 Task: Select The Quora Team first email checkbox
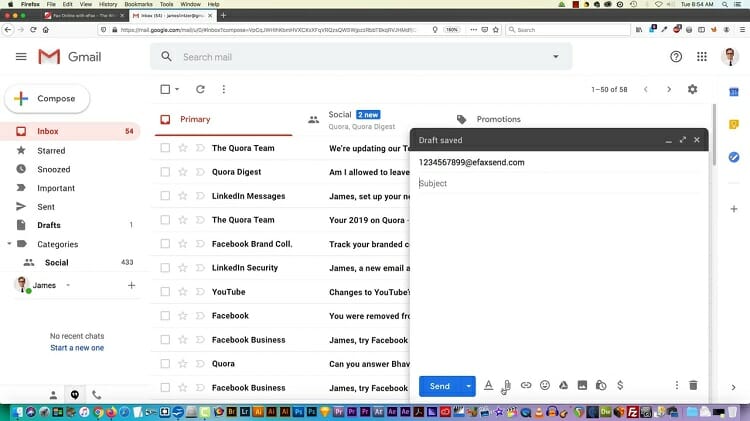pyautogui.click(x=165, y=148)
